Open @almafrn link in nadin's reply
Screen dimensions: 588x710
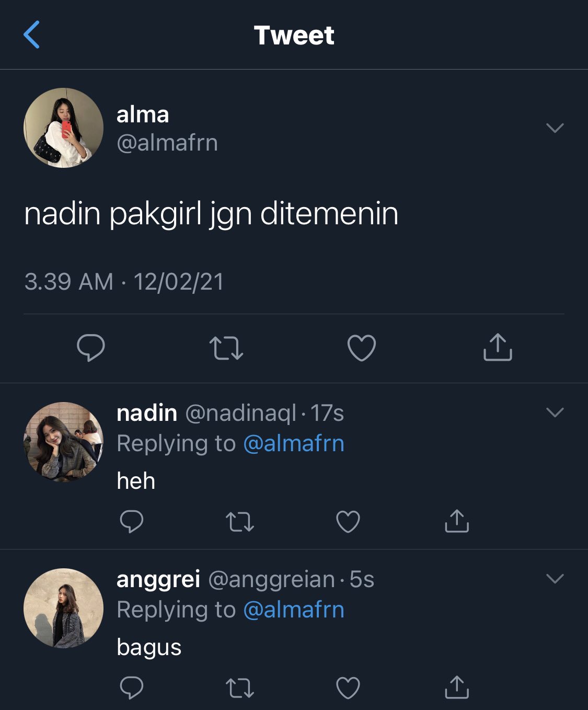point(294,443)
